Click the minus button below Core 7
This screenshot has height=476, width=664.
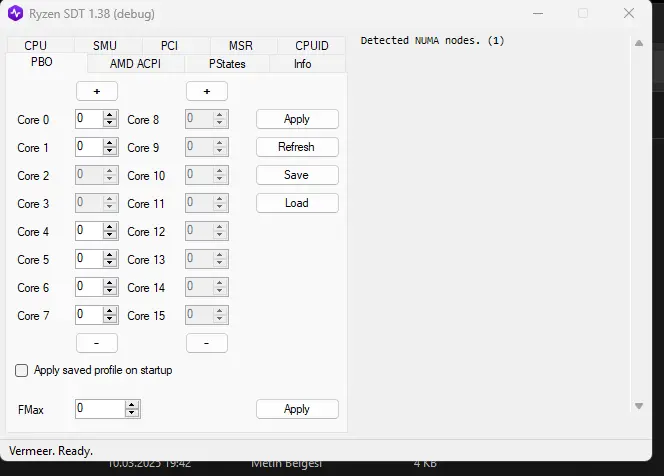(97, 343)
